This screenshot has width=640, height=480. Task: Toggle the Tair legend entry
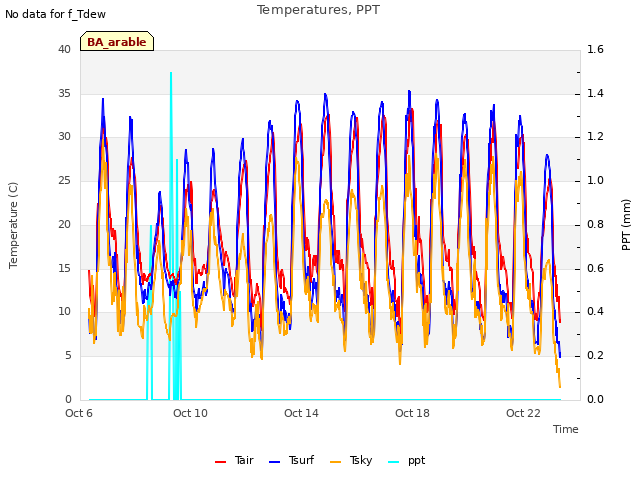[x=234, y=460]
